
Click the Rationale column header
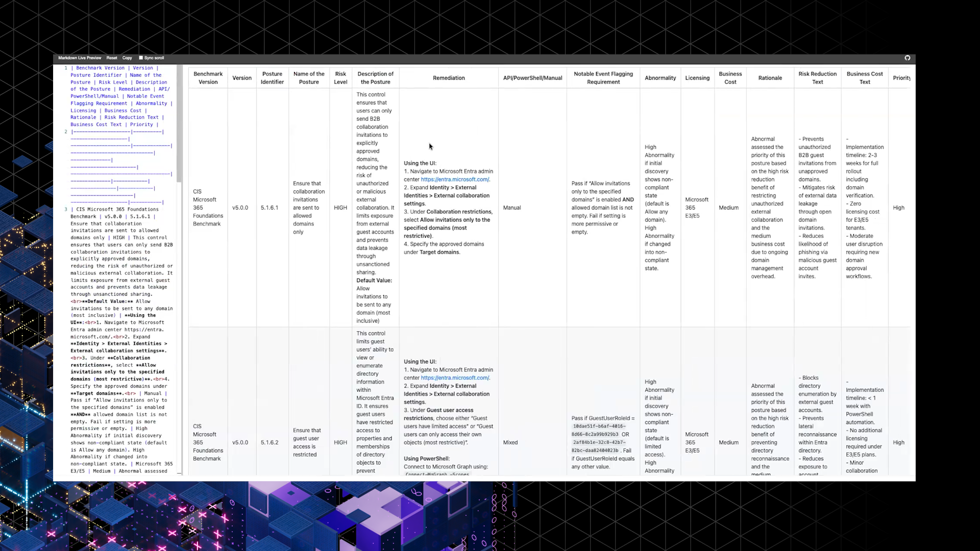pyautogui.click(x=770, y=78)
